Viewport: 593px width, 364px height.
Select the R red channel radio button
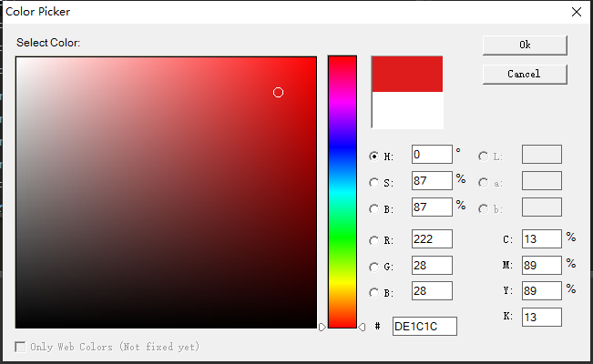[374, 240]
